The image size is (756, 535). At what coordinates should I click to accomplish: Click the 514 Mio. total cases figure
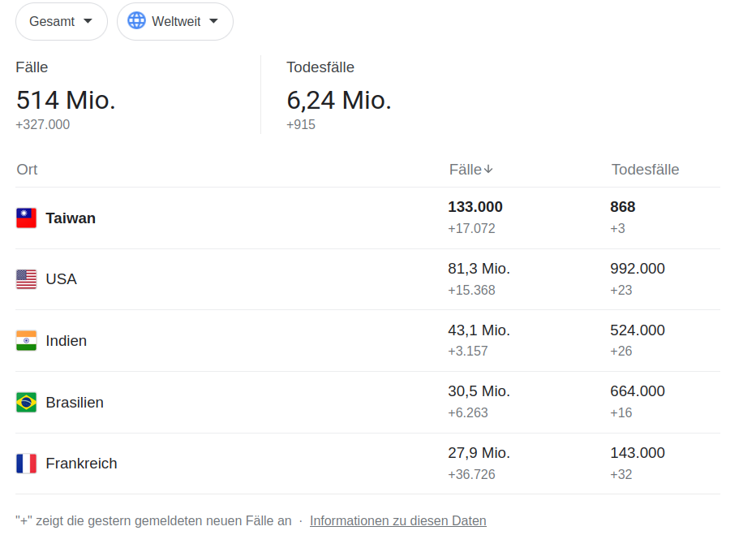tap(66, 101)
